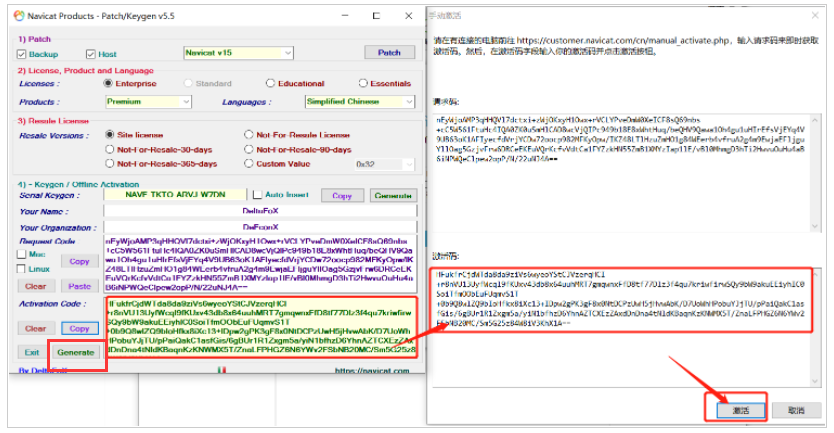The width and height of the screenshot is (834, 433).
Task: Click the Navicat logo icon in keygen title bar
Action: click(19, 16)
